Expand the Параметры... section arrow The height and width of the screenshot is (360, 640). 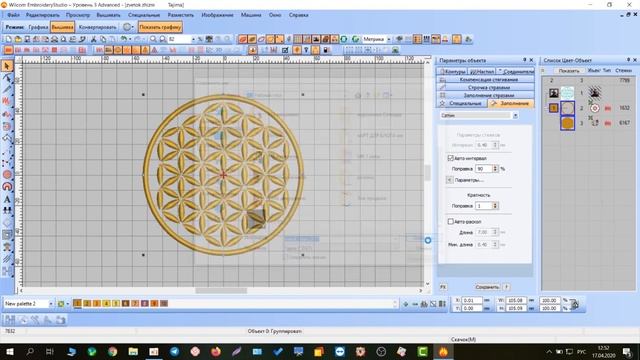pyautogui.click(x=449, y=180)
